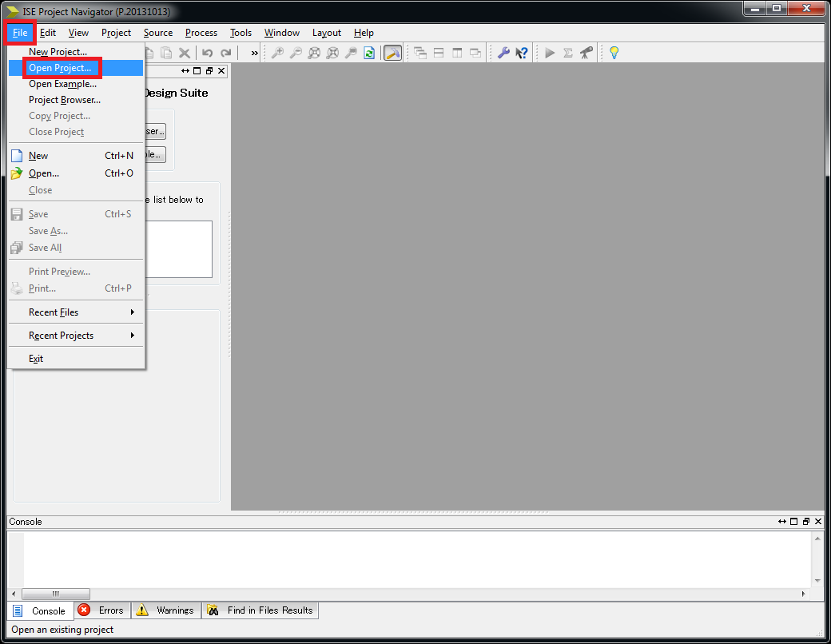Click the Undo arrow icon

[x=208, y=53]
